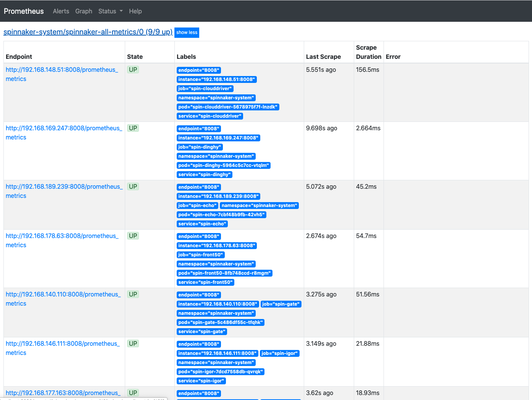Click the '21.88ms' scrape duration value
The image size is (532, 400).
point(368,343)
